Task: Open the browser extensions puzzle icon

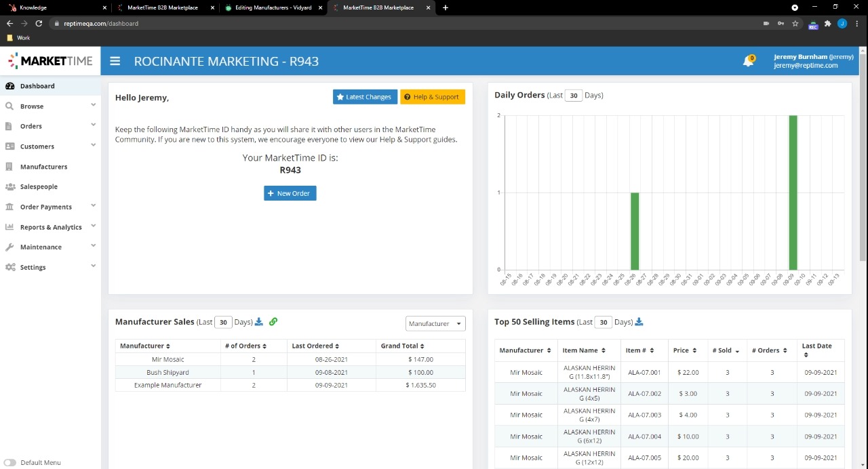Action: (x=827, y=23)
